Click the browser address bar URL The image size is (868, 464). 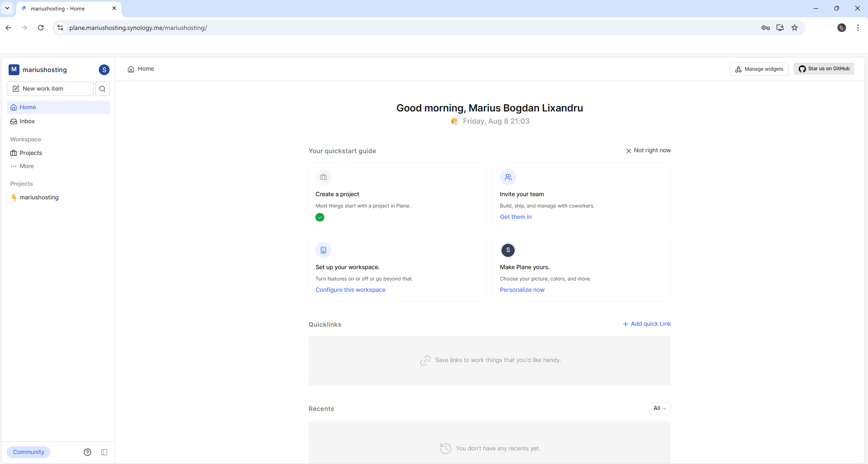(138, 28)
